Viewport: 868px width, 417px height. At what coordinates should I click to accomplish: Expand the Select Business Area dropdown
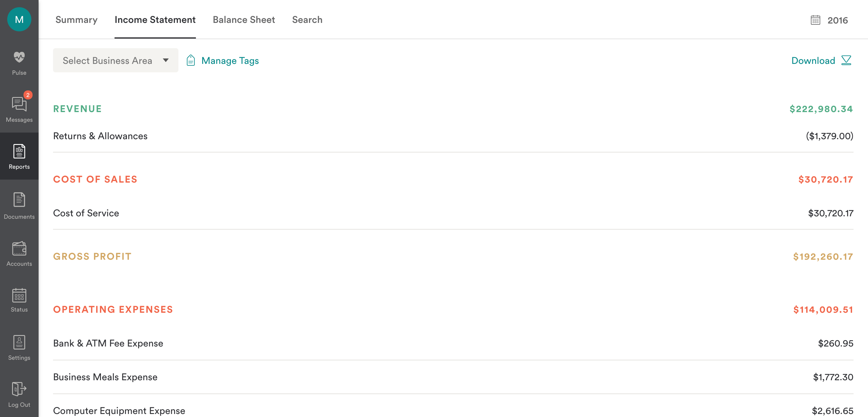(115, 61)
